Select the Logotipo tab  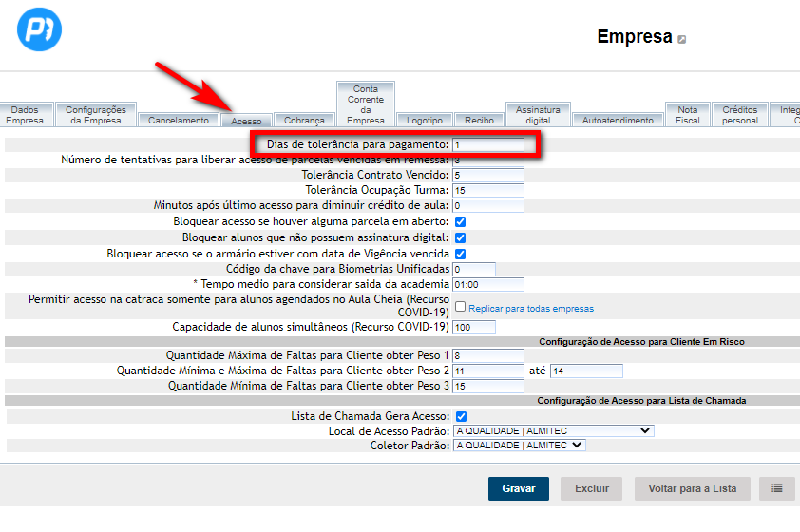point(424,121)
